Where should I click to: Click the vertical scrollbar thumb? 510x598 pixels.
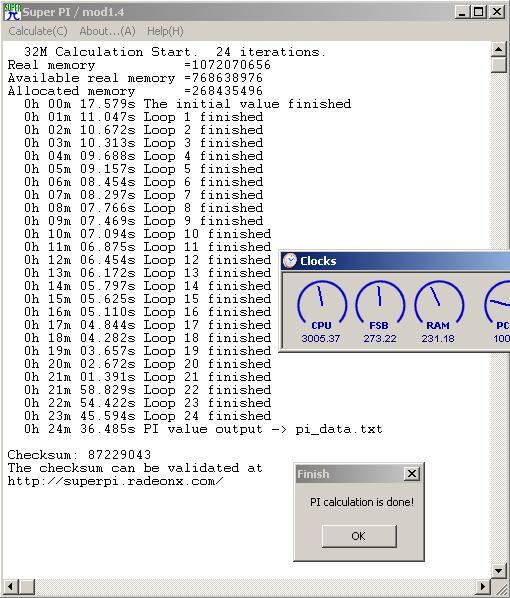(x=499, y=64)
